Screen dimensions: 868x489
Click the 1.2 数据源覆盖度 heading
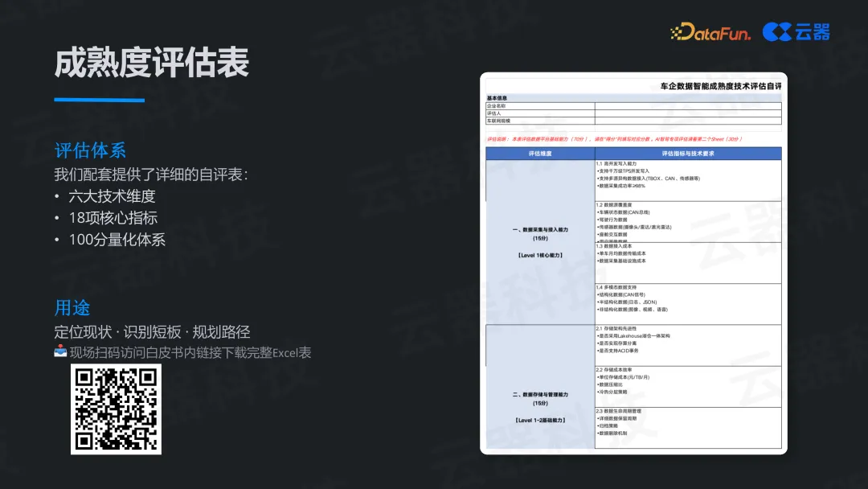coord(614,205)
